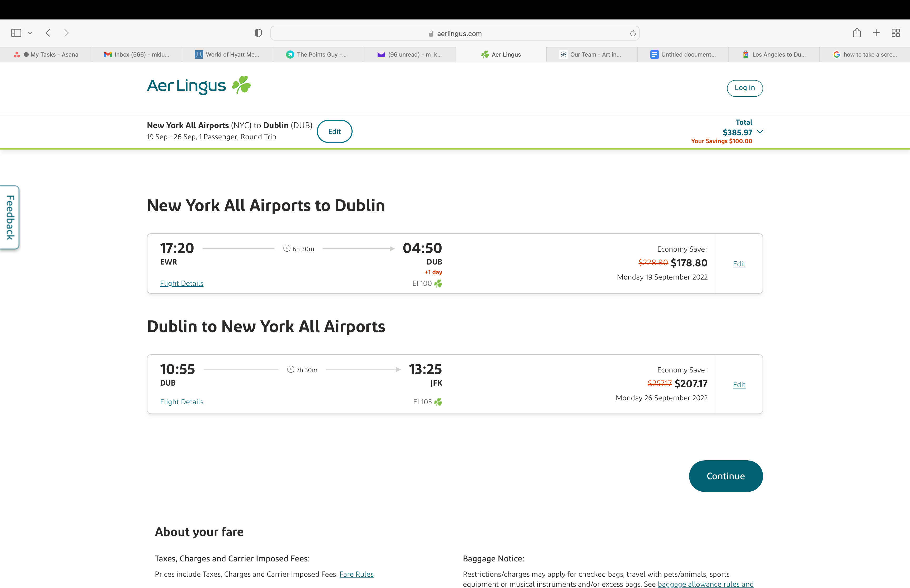Open Flight Details for the EWR departure

pyautogui.click(x=181, y=283)
